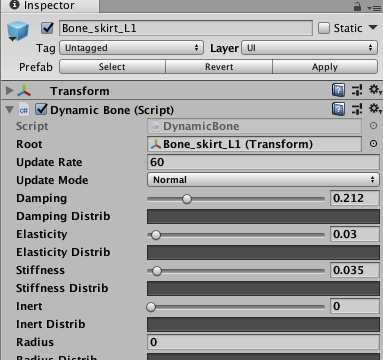Open the Update Mode dropdown showing Normal
This screenshot has height=360, width=383.
pos(263,180)
